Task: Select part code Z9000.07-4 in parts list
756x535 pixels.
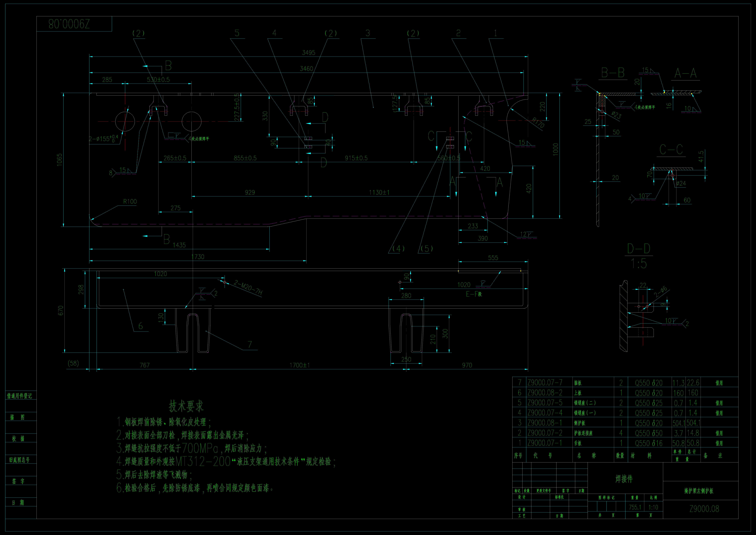Action: point(545,413)
